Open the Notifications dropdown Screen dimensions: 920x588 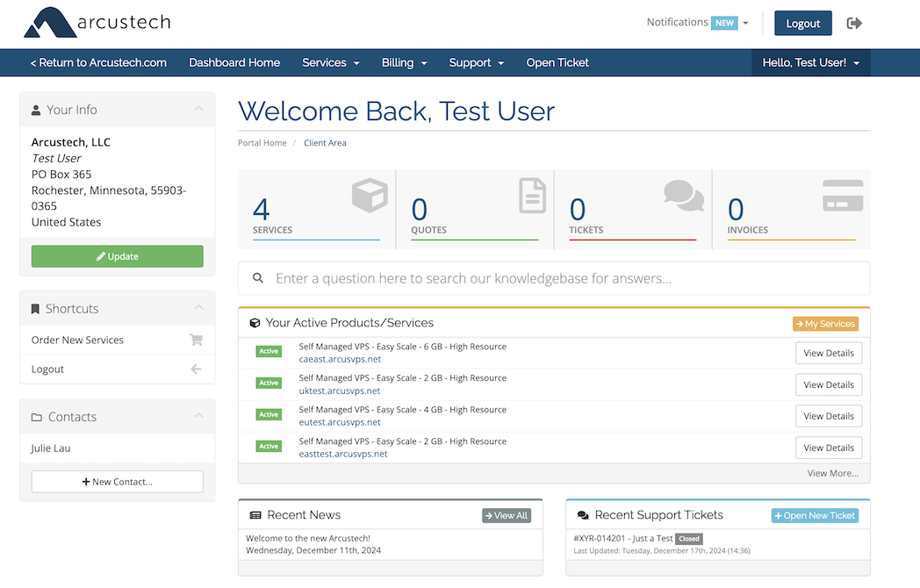pyautogui.click(x=697, y=22)
